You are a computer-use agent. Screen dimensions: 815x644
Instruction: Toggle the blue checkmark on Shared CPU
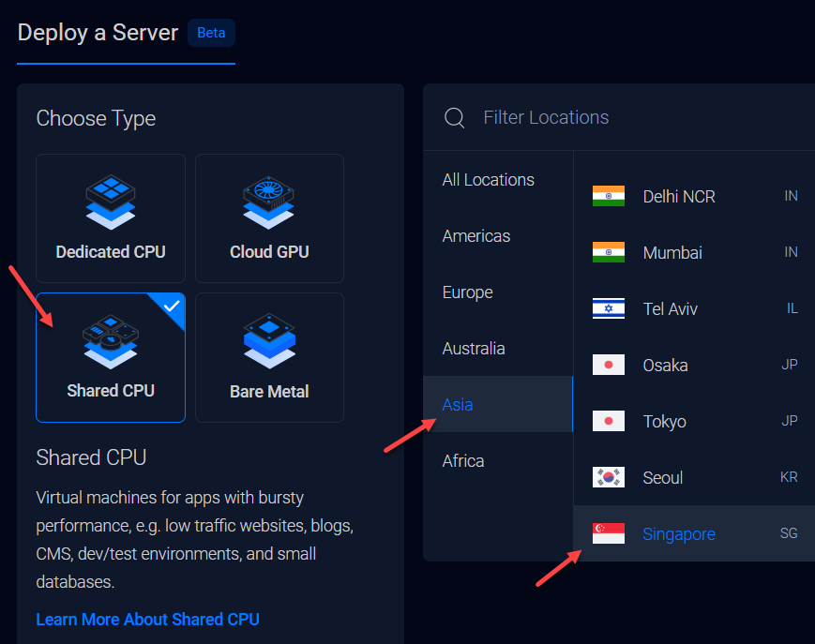(171, 307)
